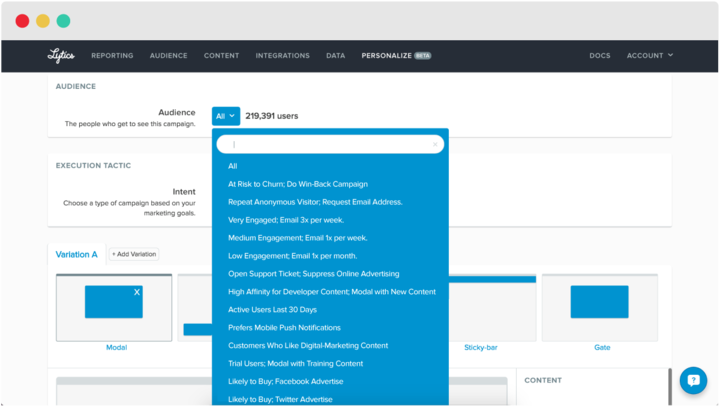Click the Docs link

(600, 55)
